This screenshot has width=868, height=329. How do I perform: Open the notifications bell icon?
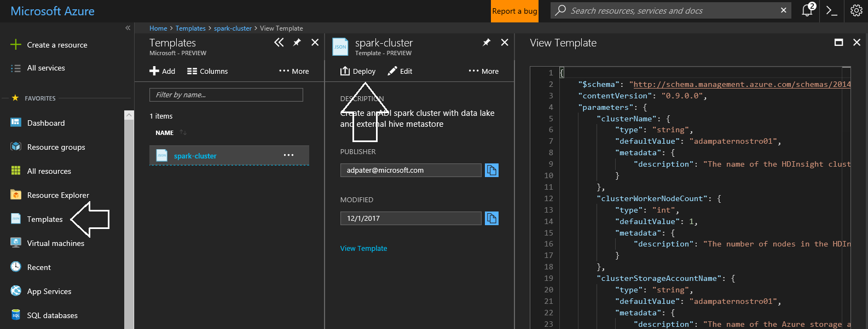[807, 10]
